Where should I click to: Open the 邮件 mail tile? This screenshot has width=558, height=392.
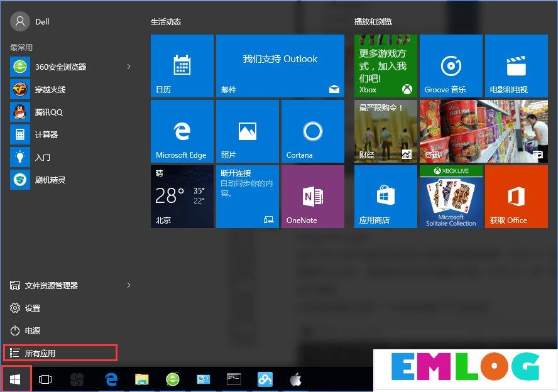[280, 66]
